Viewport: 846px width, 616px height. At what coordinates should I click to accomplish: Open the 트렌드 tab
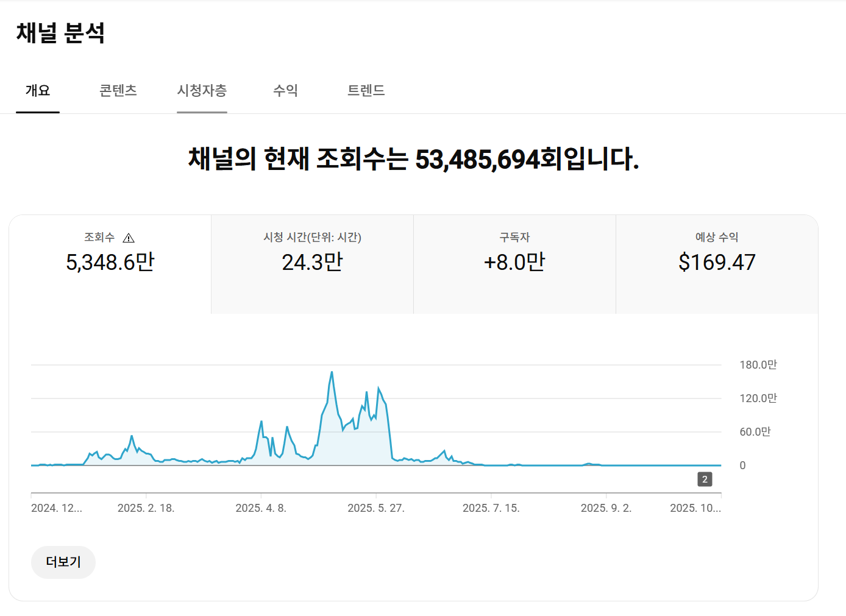tap(366, 91)
